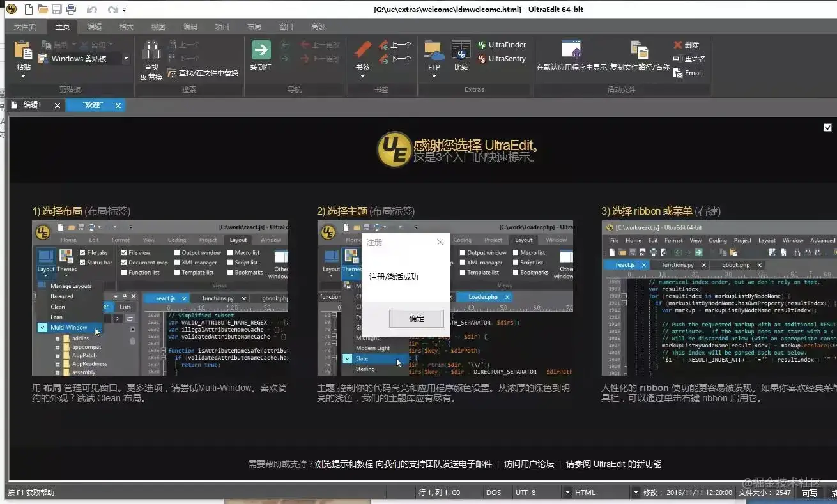Click the Print icon in title bar
Viewport: 837px width, 504px height.
coord(71,9)
